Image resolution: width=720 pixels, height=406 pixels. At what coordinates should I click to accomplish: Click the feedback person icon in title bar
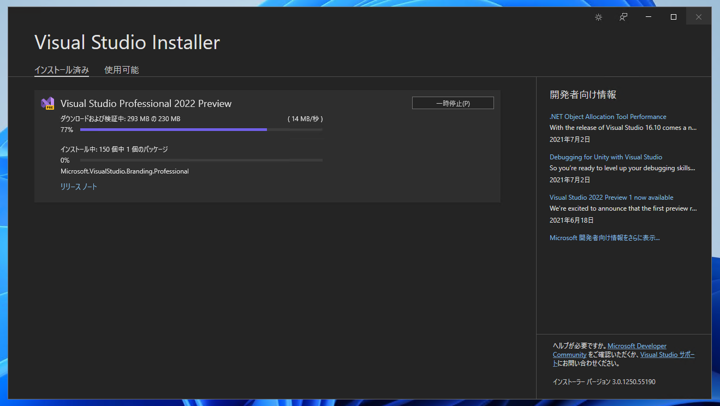pos(623,17)
